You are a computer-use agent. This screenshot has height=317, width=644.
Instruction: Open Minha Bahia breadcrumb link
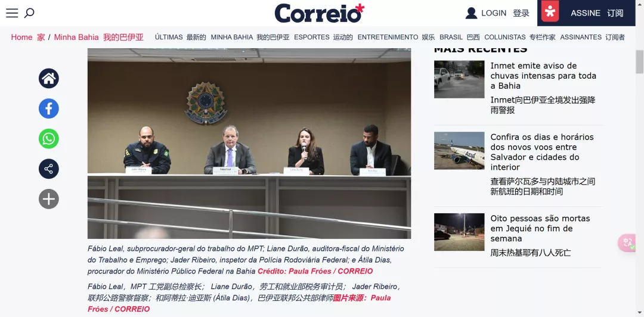coord(76,38)
